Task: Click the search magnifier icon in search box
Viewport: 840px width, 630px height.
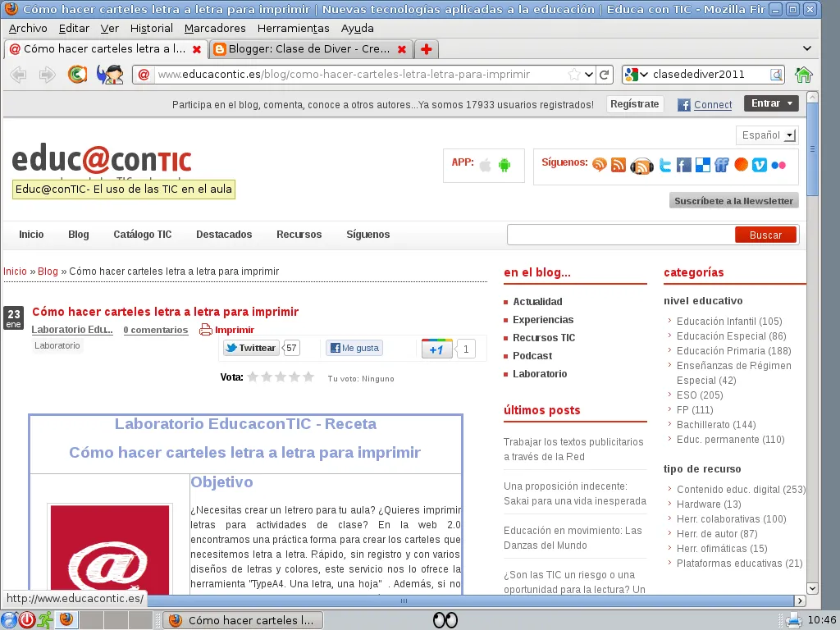Action: [x=776, y=75]
